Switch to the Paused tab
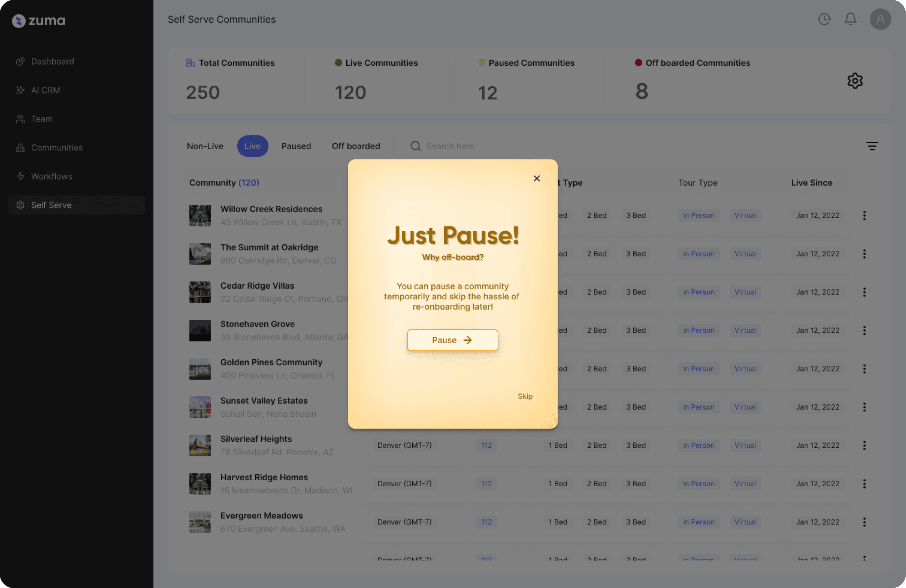Image resolution: width=906 pixels, height=588 pixels. click(296, 146)
